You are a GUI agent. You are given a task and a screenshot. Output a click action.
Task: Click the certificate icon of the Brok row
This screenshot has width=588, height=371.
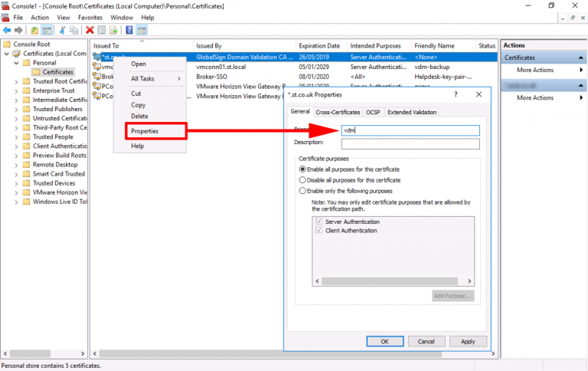click(x=96, y=77)
